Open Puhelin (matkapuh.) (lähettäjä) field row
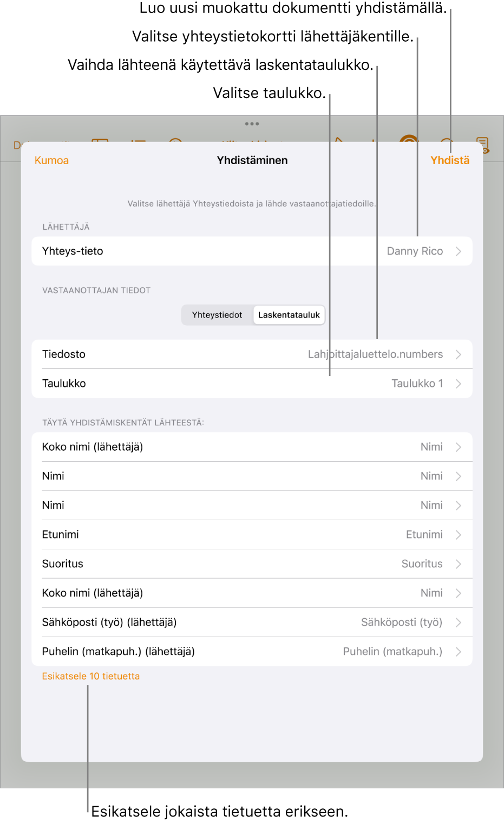 click(252, 652)
